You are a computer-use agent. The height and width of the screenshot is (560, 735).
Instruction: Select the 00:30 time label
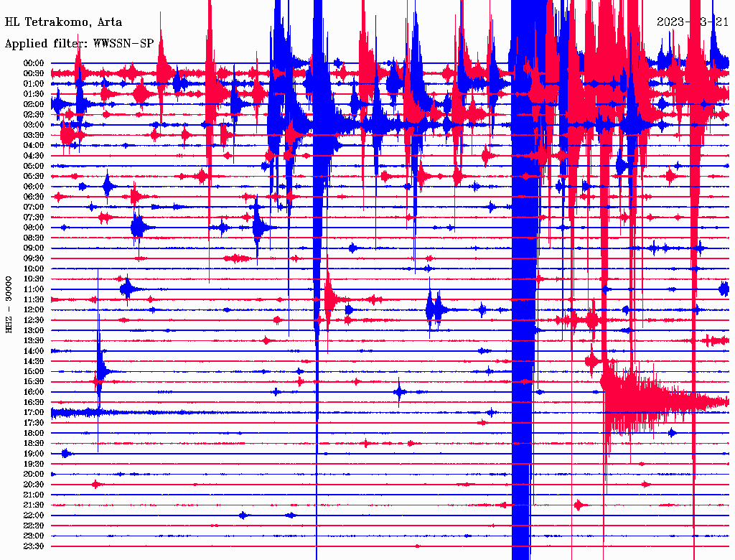pos(34,73)
